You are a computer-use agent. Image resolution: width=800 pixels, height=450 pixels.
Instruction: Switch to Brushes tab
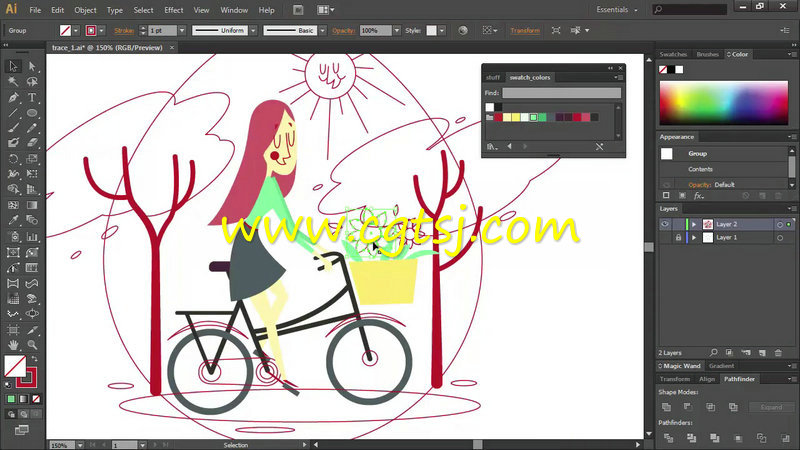point(707,54)
